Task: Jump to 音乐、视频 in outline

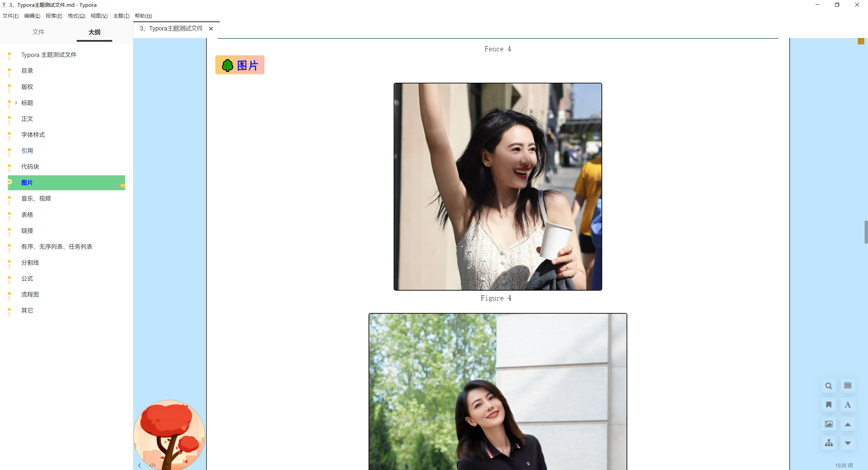Action: click(x=36, y=198)
